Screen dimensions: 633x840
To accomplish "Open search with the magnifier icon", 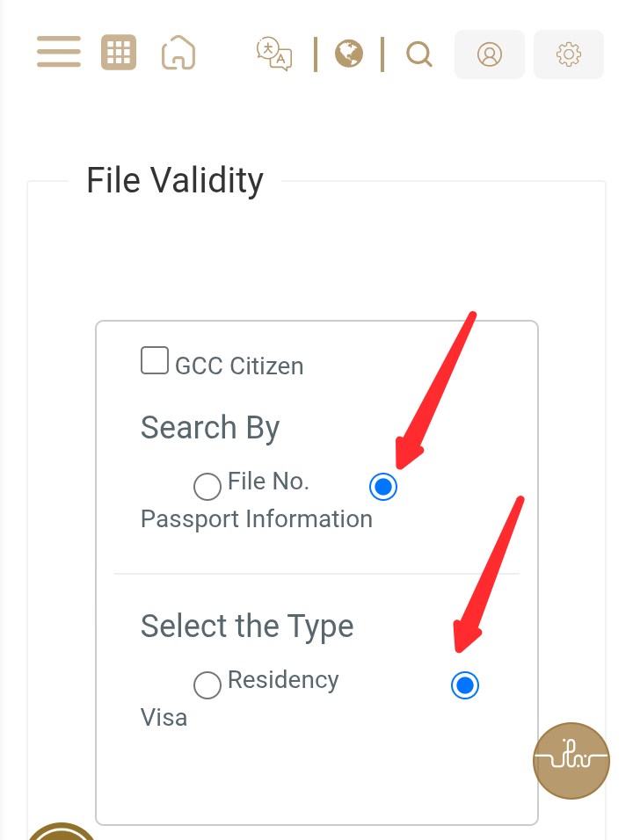I will pos(419,54).
